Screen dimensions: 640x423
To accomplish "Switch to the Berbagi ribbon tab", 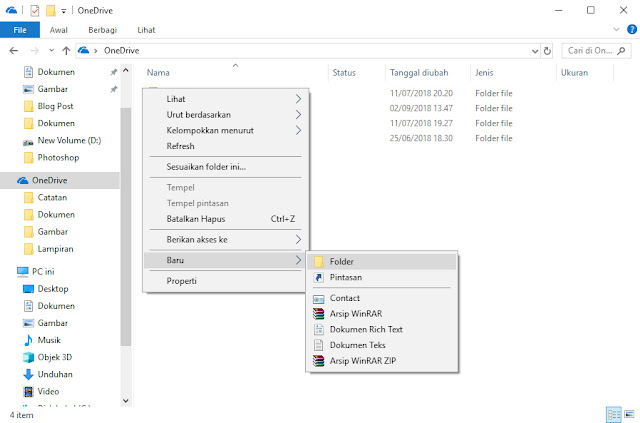I will (102, 30).
